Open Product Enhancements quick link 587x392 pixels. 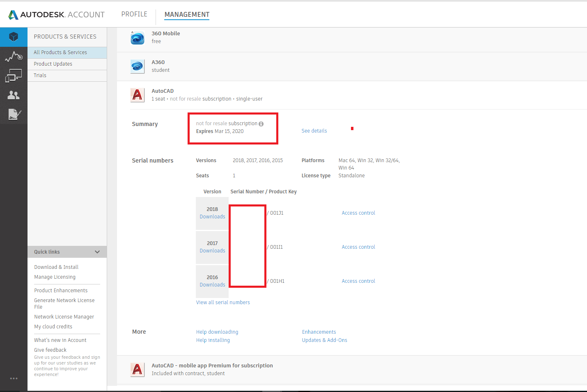[61, 291]
